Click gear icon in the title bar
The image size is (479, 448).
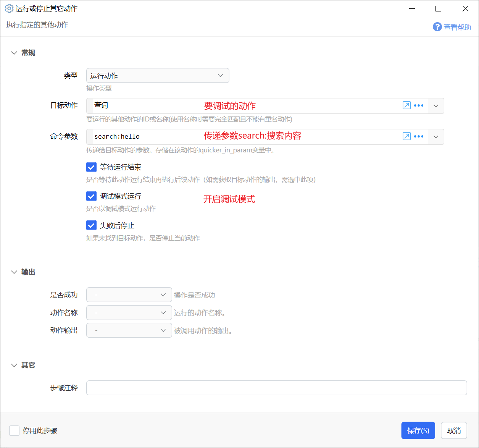9,8
